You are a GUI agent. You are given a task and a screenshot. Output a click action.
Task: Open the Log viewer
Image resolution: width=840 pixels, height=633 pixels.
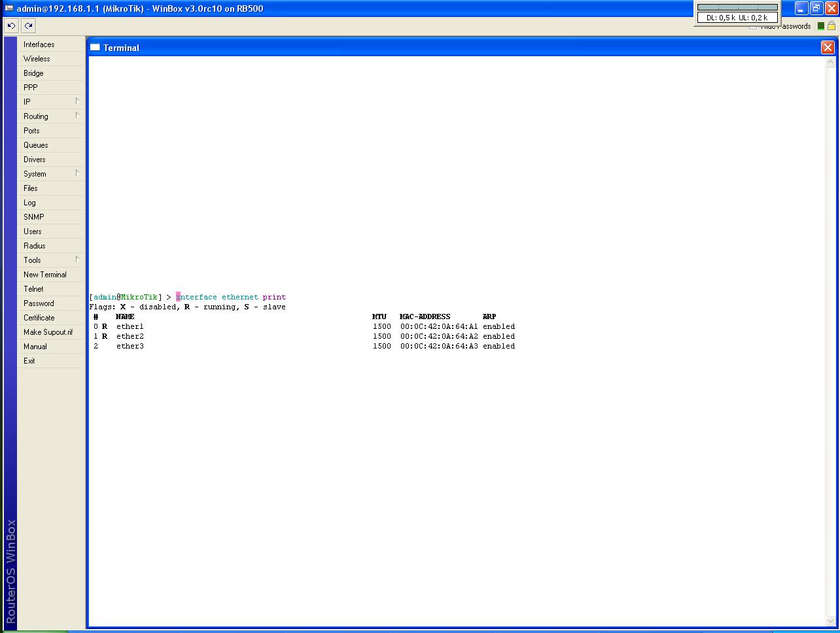51,203
